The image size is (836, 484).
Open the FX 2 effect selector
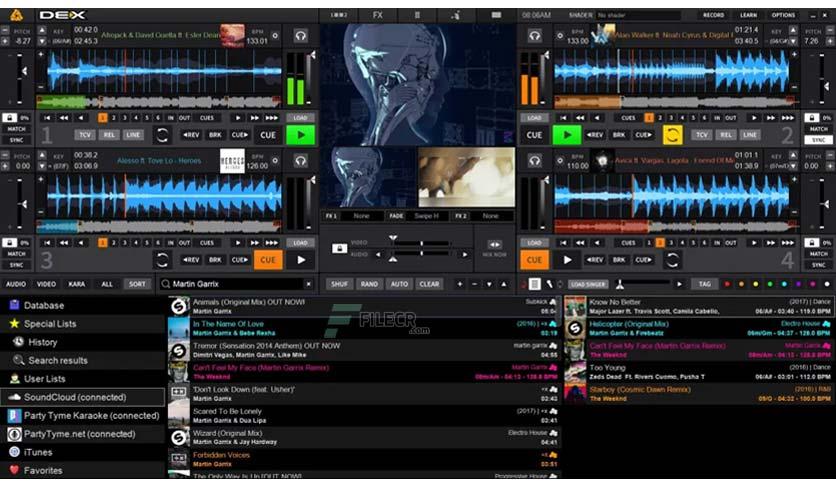click(x=491, y=216)
